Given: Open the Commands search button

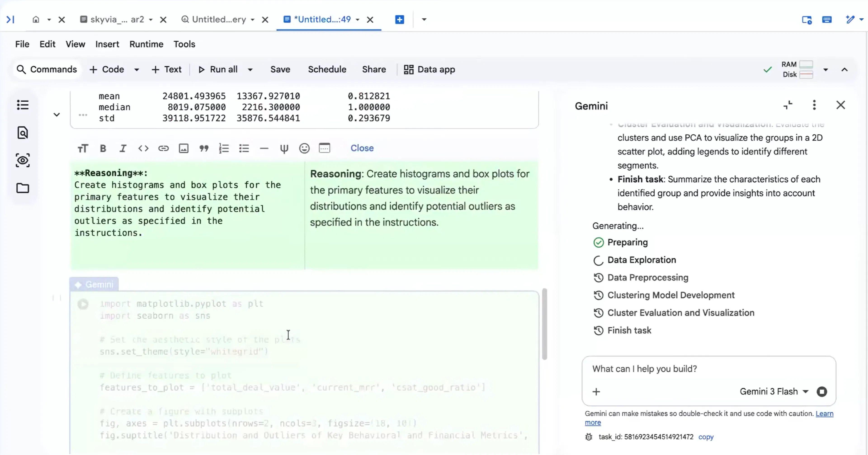Looking at the screenshot, I should point(47,69).
